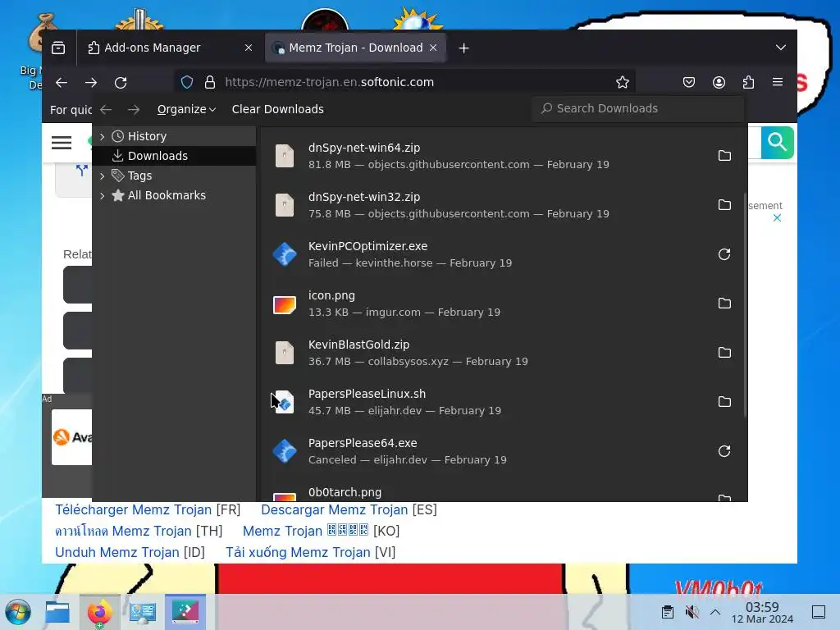Close the Add-ons Manager tab

click(249, 48)
